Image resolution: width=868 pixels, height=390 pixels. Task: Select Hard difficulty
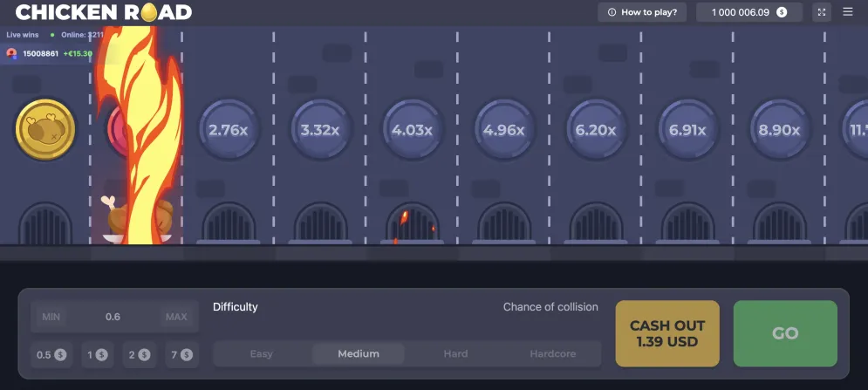click(455, 354)
